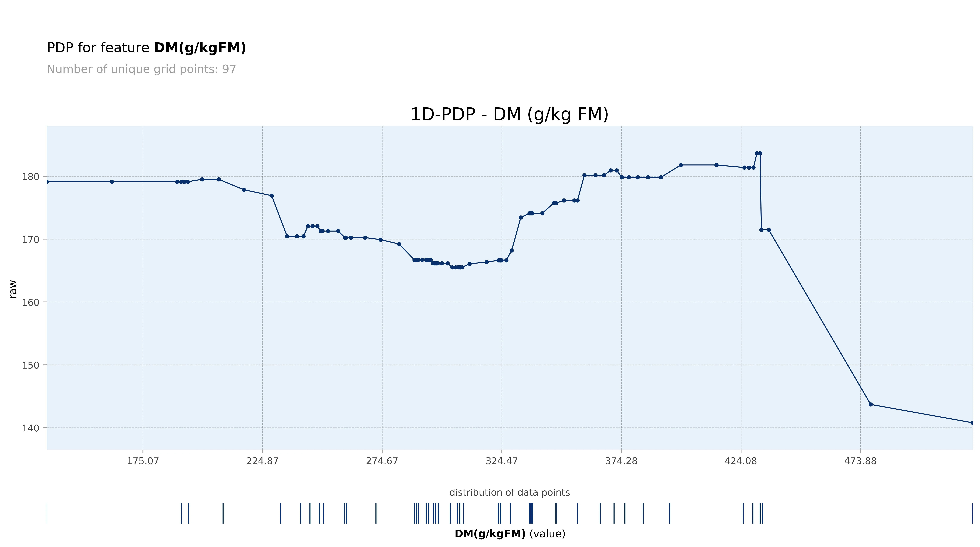This screenshot has height=547, width=980.
Task: Click the 160 y-axis tick label
Action: pos(30,302)
